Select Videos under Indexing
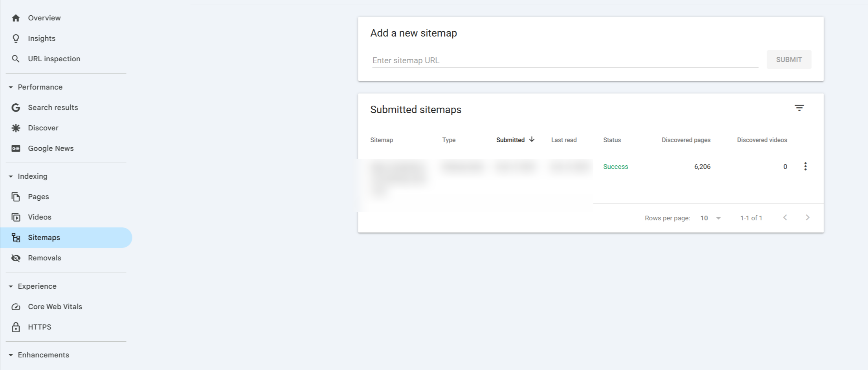Image resolution: width=868 pixels, height=370 pixels. 39,217
